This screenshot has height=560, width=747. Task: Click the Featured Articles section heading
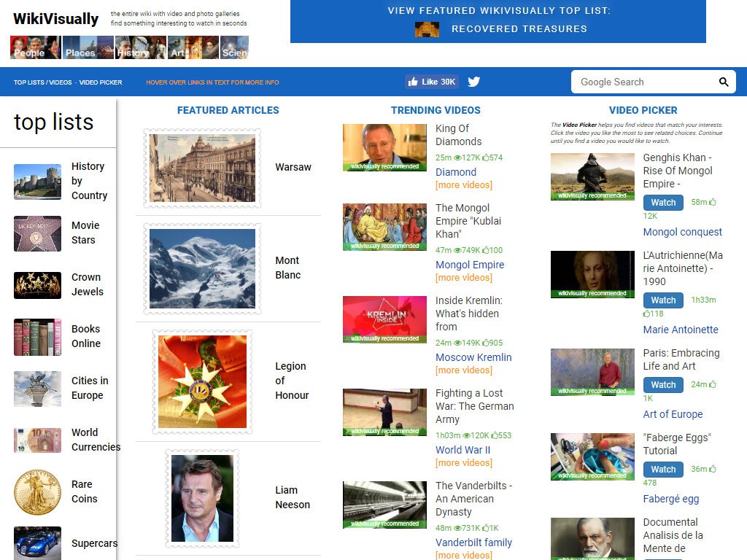click(228, 111)
